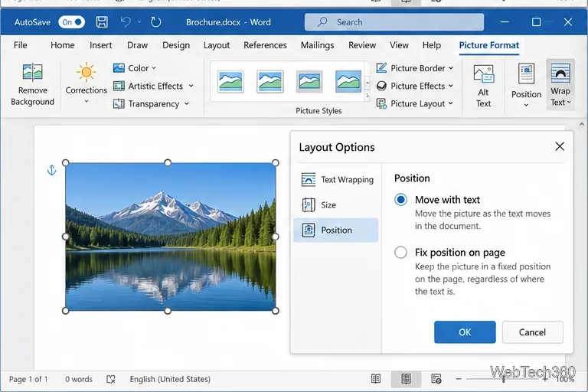Screen dimensions: 588x392
Task: Click the spelling check icon in status bar
Action: (x=111, y=379)
